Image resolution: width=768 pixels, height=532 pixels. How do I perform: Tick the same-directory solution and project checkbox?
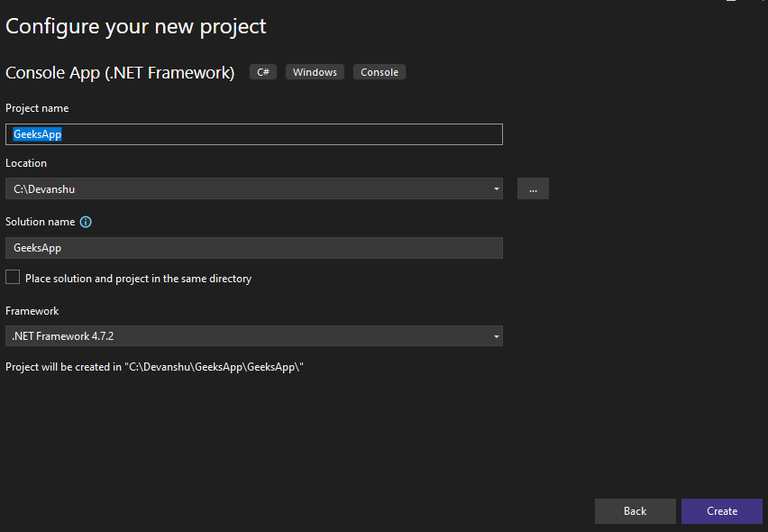13,277
